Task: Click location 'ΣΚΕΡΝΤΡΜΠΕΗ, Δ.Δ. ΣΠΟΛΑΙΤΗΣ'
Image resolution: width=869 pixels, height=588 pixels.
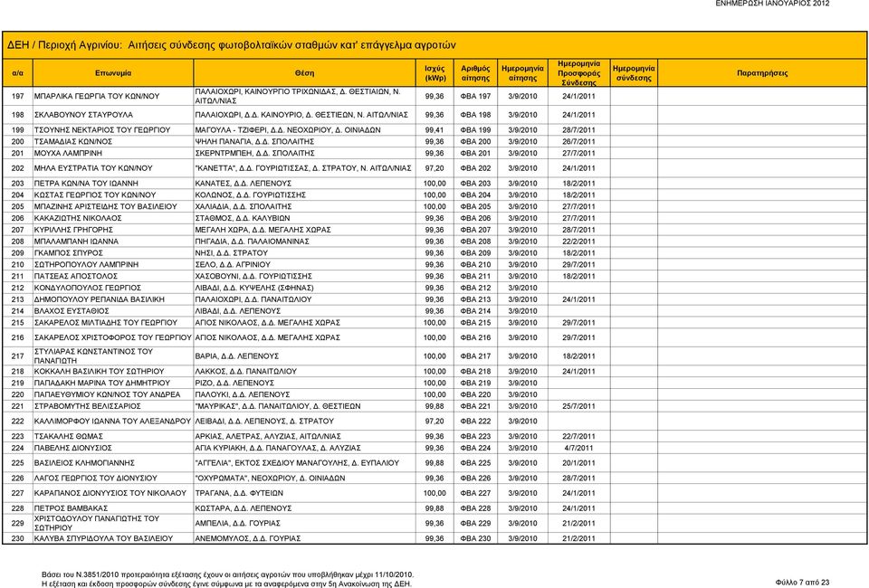Action: [x=255, y=154]
